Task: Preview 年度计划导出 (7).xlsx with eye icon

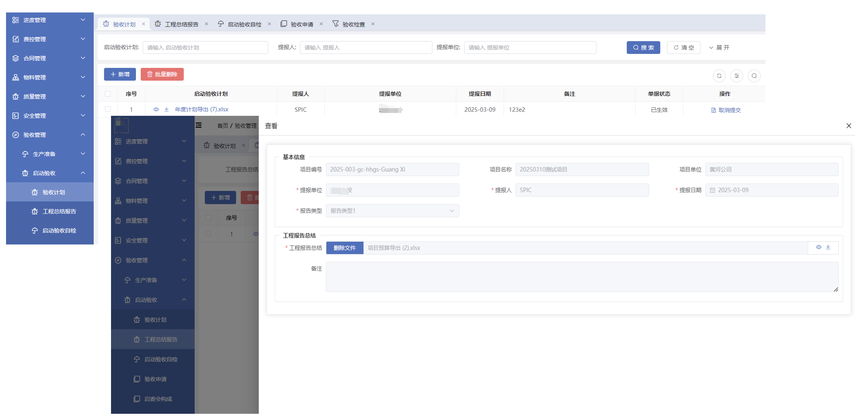Action: point(156,109)
